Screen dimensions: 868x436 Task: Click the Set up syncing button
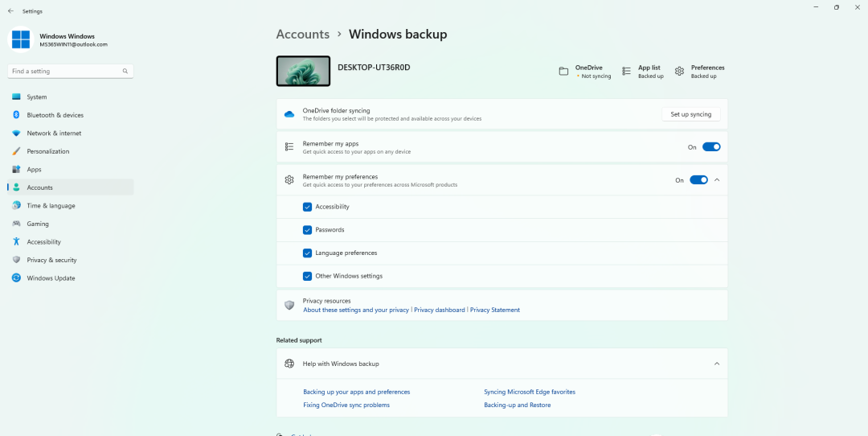[x=691, y=114]
